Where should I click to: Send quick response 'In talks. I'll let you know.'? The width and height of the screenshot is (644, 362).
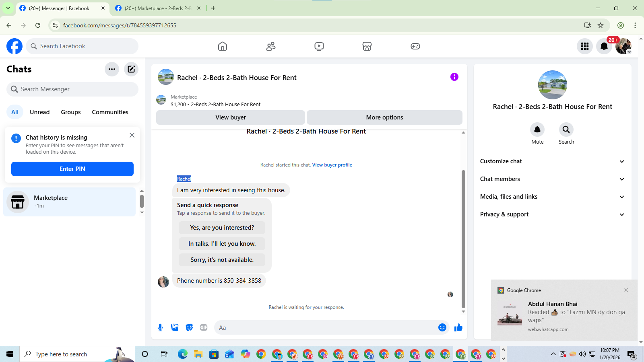tap(222, 244)
